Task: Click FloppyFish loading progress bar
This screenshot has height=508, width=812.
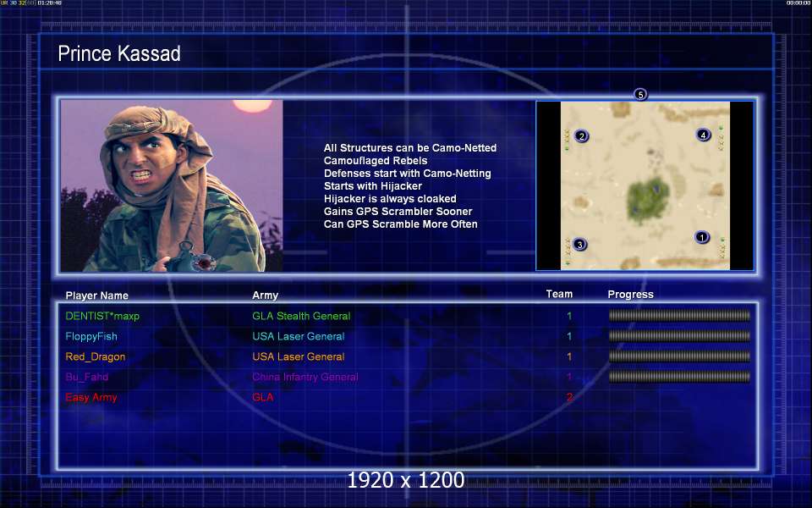Action: coord(679,336)
